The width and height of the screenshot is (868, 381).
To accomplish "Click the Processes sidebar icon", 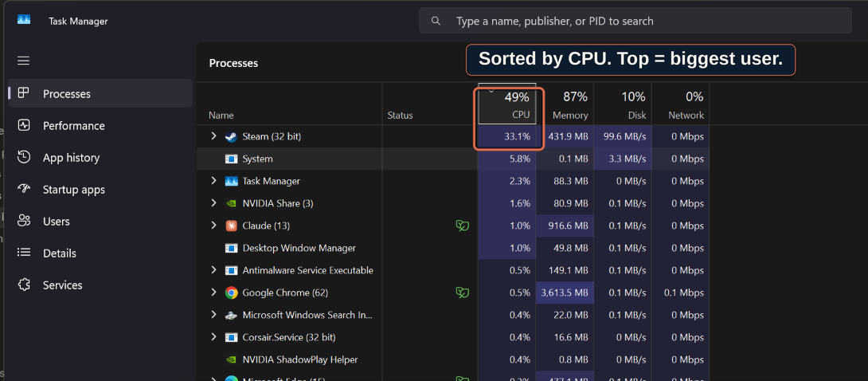I will pyautogui.click(x=23, y=93).
